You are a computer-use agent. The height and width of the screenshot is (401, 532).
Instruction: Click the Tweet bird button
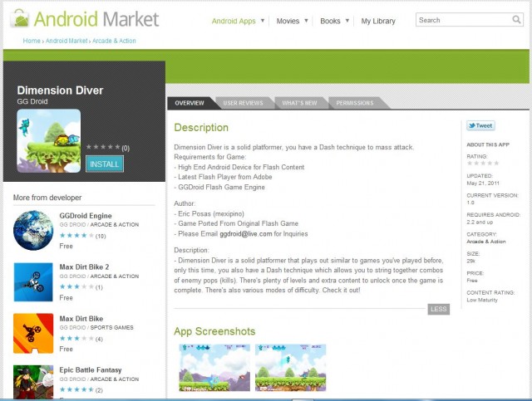coord(480,125)
